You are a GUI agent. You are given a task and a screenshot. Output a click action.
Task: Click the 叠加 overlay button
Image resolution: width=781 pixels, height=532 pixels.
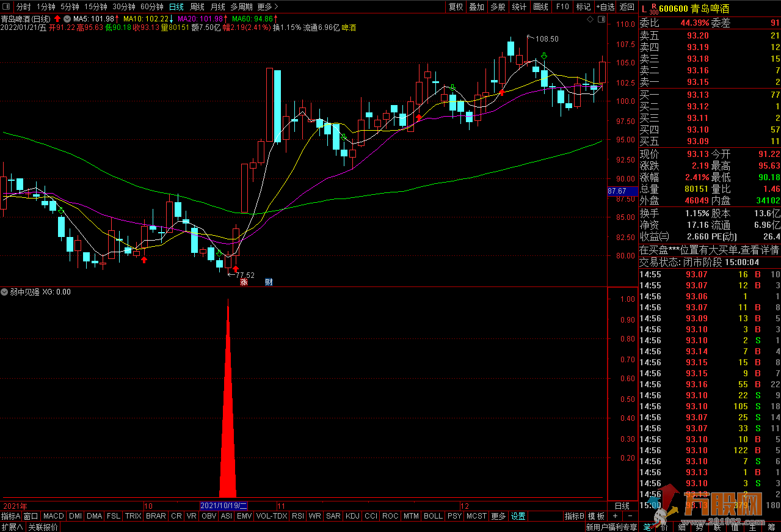(x=477, y=7)
